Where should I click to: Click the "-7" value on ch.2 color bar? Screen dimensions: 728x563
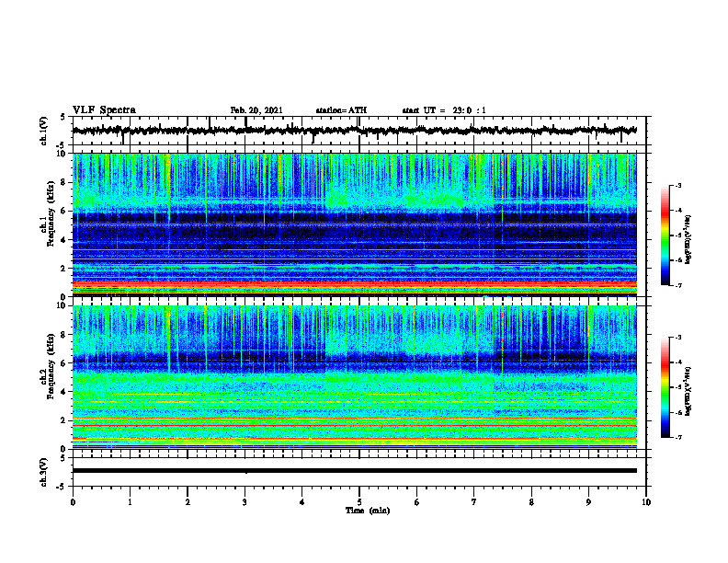click(678, 438)
